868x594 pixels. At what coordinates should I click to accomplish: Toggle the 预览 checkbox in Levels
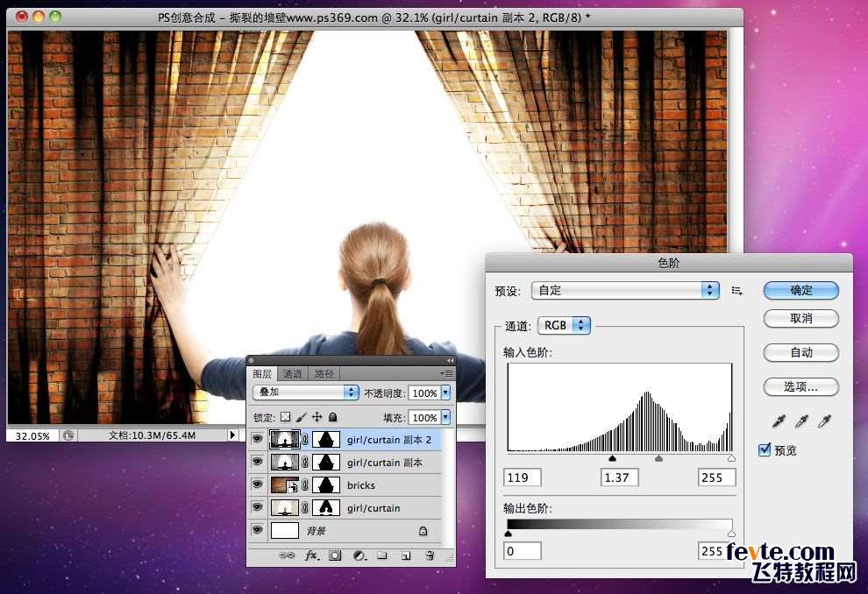point(765,449)
